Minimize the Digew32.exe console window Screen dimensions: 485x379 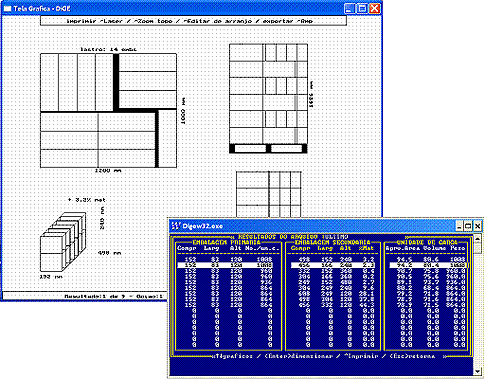[x=460, y=226]
